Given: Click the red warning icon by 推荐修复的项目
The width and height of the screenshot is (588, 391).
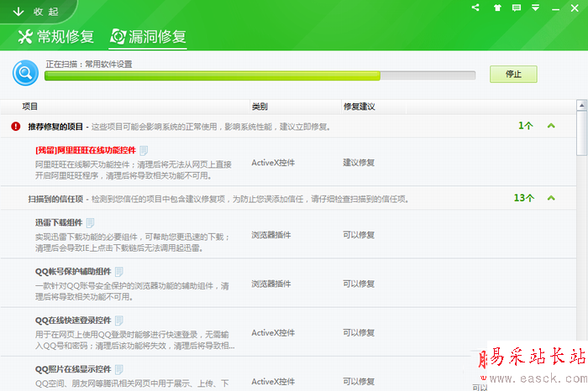Looking at the screenshot, I should (16, 126).
